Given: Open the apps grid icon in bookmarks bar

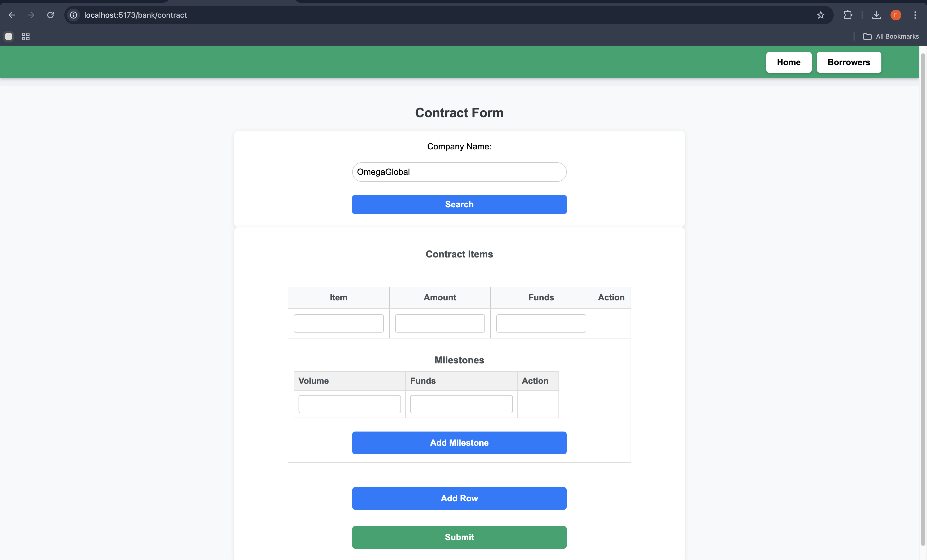Looking at the screenshot, I should coord(25,36).
